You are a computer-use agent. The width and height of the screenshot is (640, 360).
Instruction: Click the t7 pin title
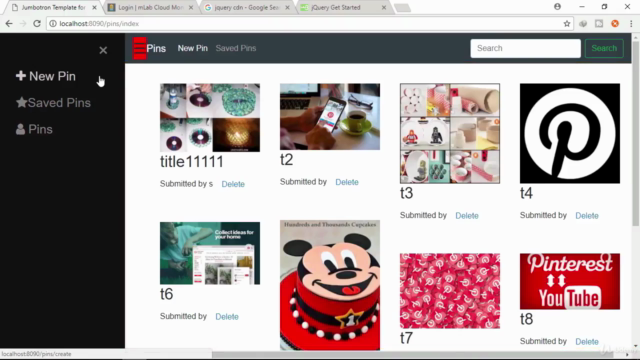click(x=407, y=338)
